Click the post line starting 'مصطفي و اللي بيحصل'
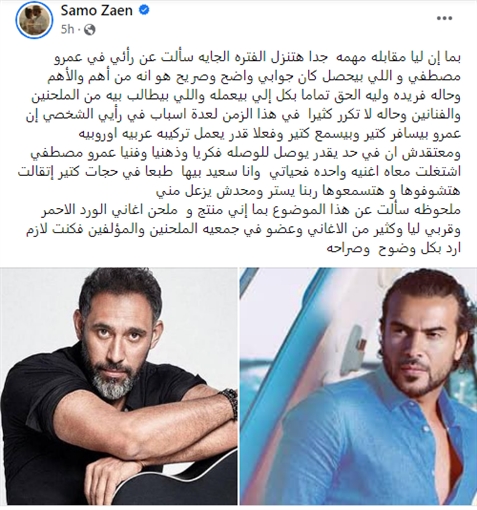 pyautogui.click(x=253, y=77)
